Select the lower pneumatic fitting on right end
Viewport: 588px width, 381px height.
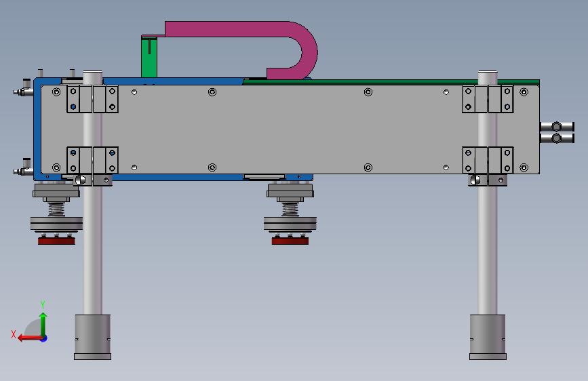[557, 138]
